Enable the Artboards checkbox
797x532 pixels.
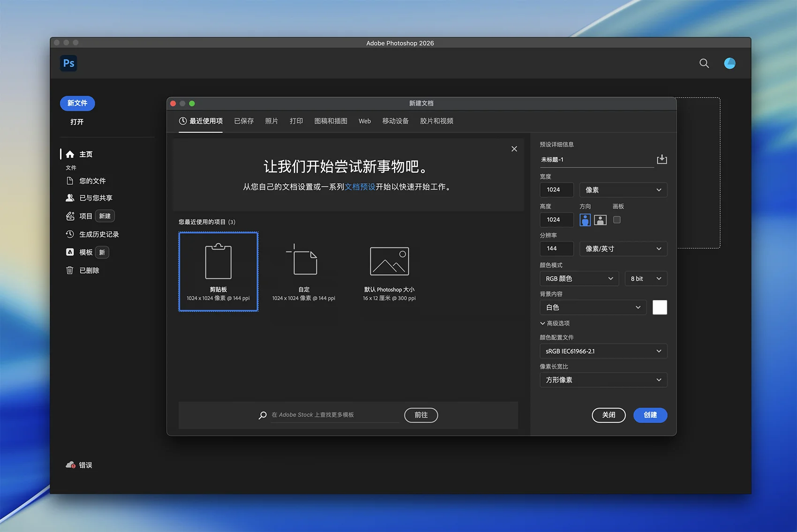coord(617,220)
